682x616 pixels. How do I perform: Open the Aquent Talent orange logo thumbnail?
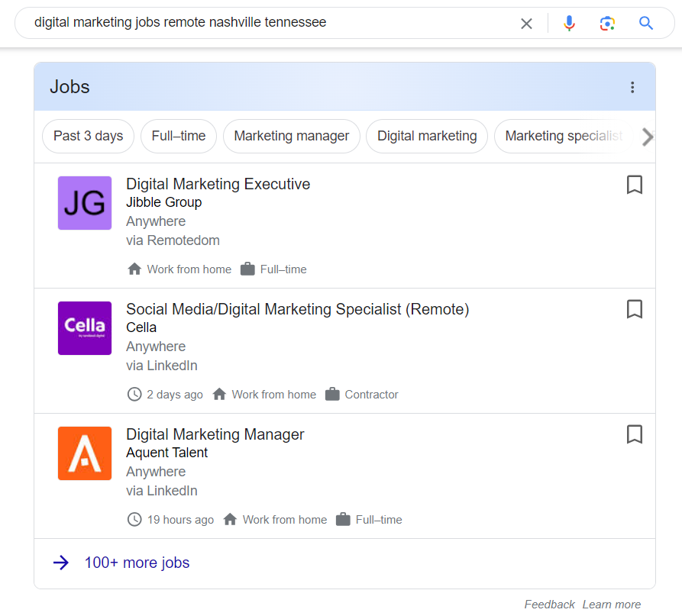pyautogui.click(x=85, y=453)
